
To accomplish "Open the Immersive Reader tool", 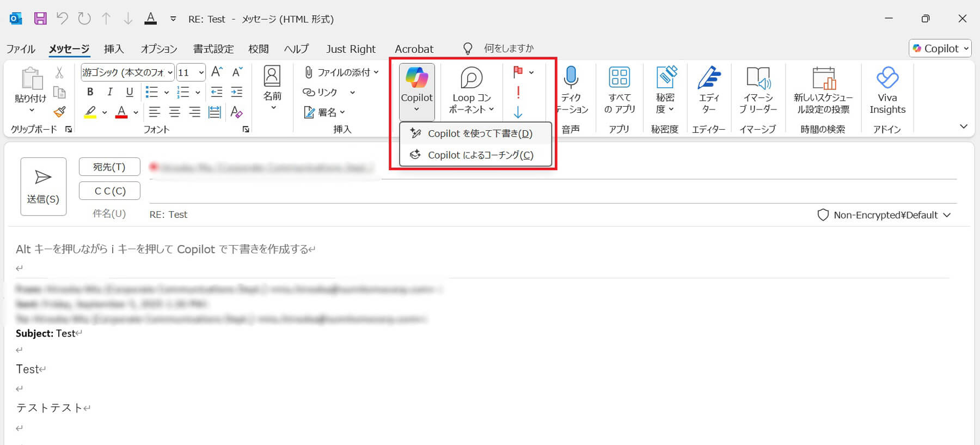I will click(758, 80).
